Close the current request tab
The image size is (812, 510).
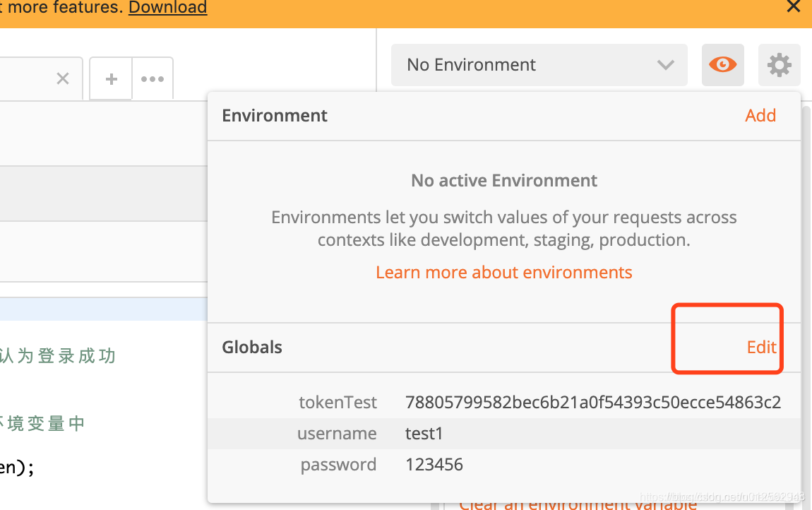click(63, 79)
